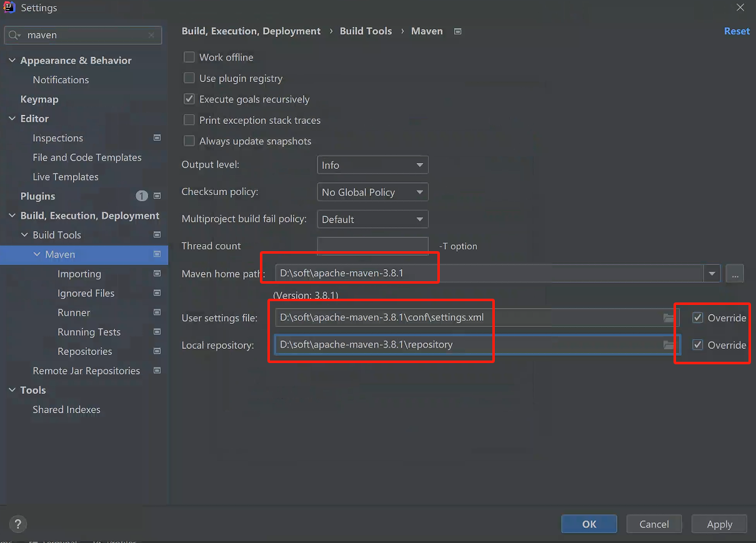The height and width of the screenshot is (543, 756).
Task: Click the Apply button
Action: tap(719, 524)
